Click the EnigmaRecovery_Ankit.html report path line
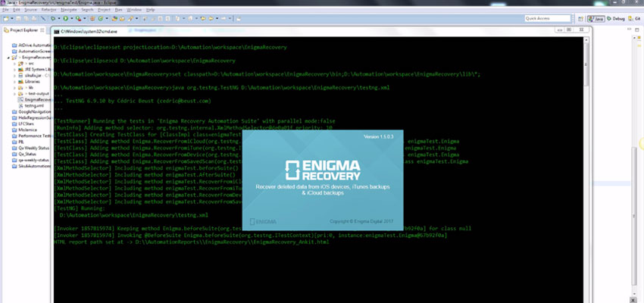 click(192, 242)
